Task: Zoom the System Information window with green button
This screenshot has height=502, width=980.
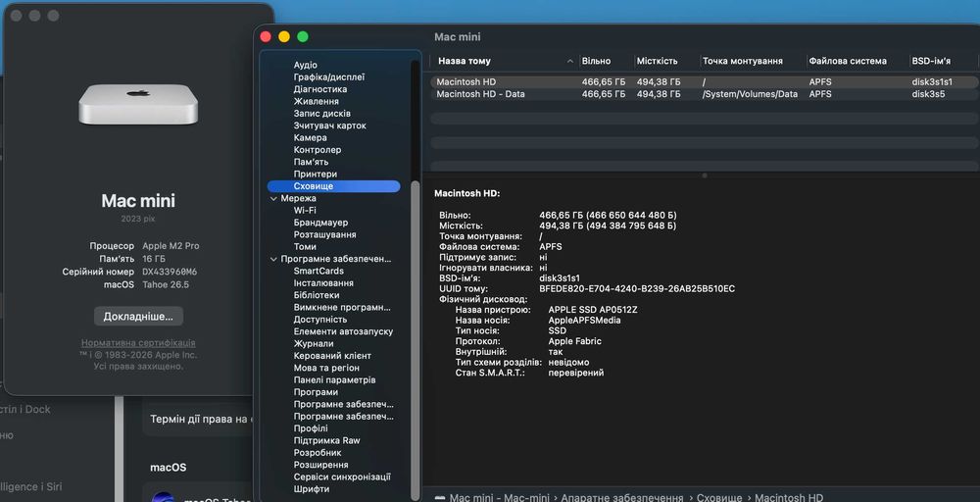Action: [x=303, y=37]
